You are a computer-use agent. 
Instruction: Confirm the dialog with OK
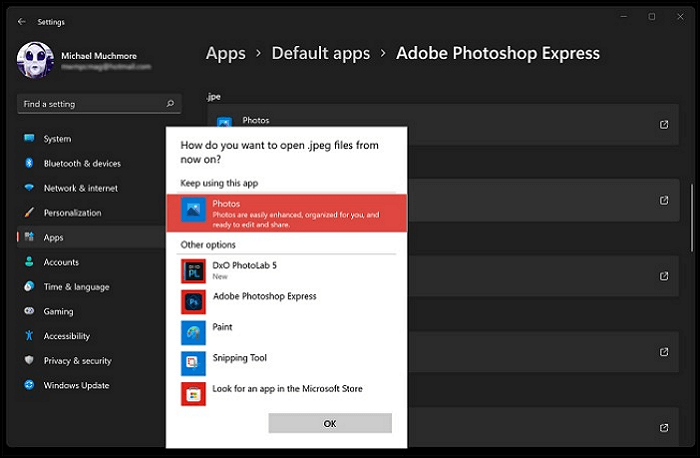[330, 423]
